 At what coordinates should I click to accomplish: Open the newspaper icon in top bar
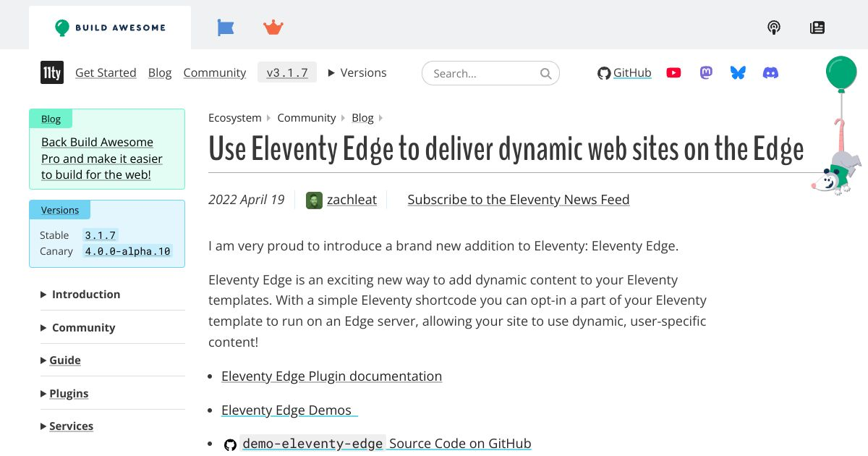(x=817, y=28)
